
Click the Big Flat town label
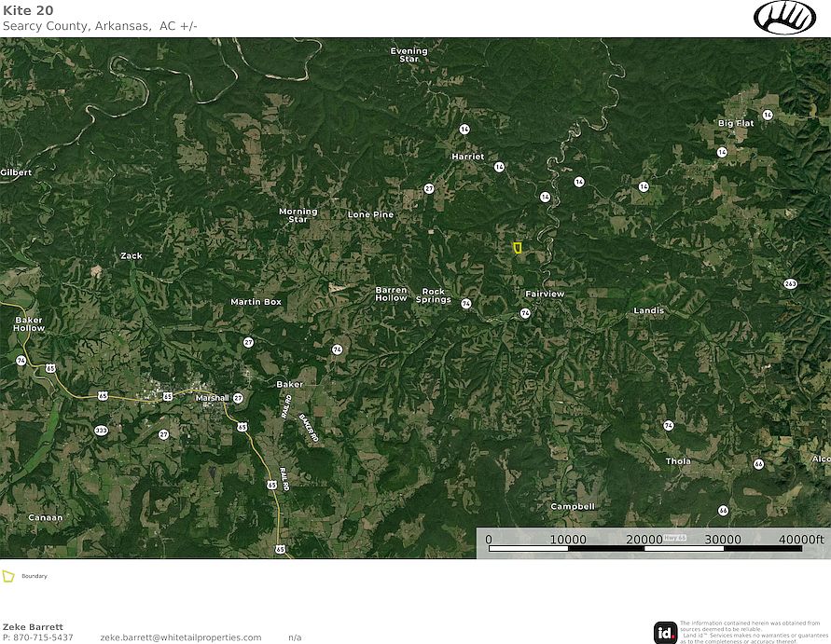736,123
